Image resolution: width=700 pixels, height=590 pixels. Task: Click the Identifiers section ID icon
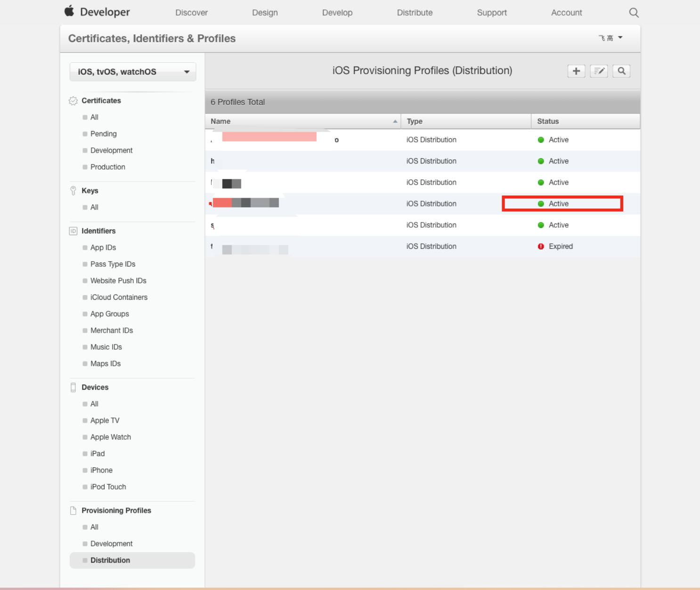73,231
